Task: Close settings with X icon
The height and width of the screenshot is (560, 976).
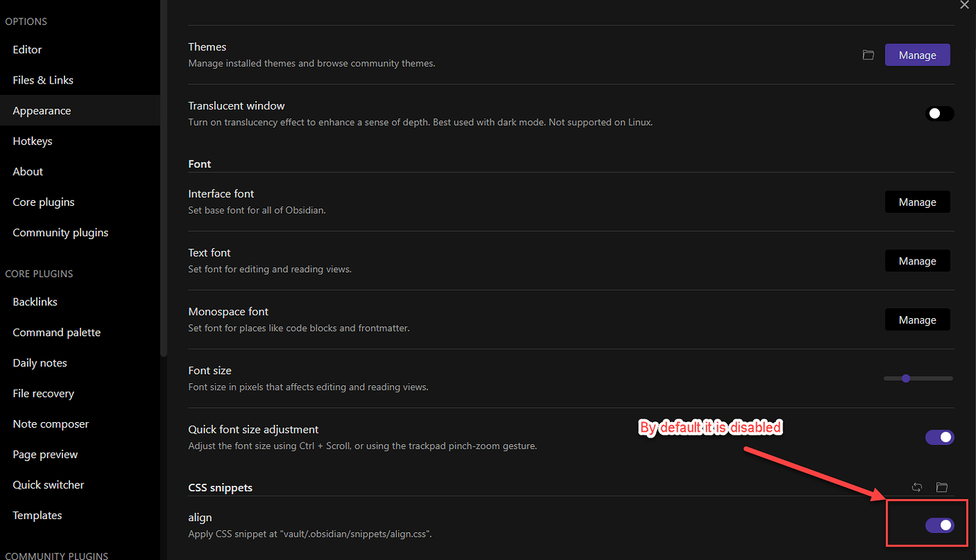Action: point(965,5)
